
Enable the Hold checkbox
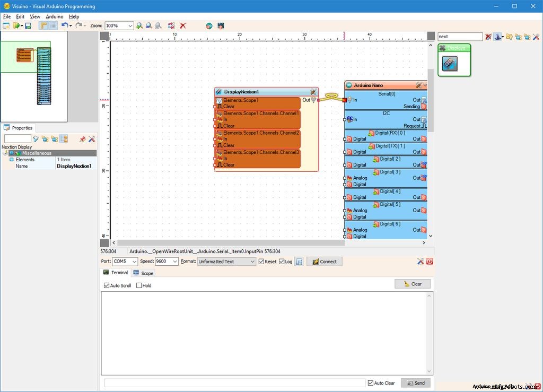[x=139, y=285]
